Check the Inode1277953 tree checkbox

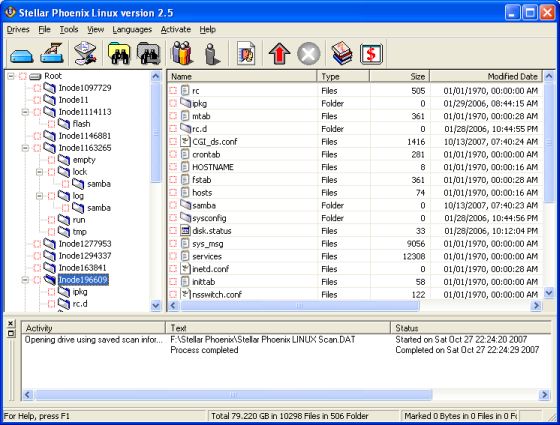37,244
